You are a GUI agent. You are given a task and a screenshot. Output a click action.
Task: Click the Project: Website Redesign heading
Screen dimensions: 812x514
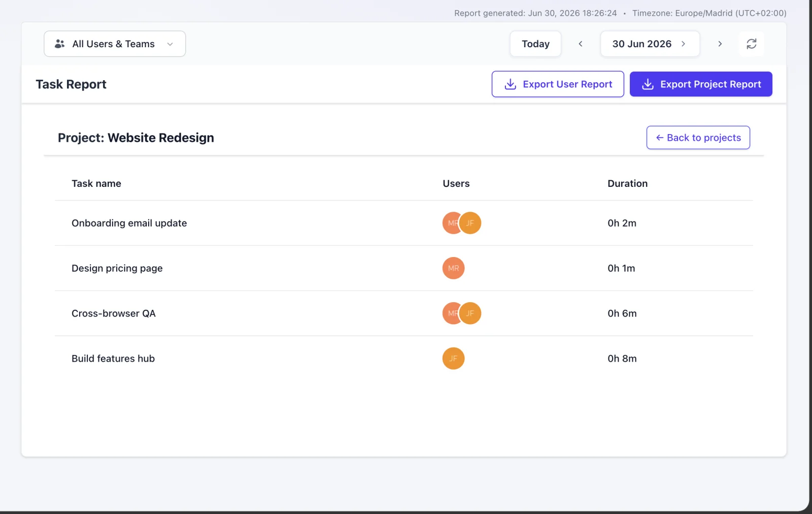point(136,138)
